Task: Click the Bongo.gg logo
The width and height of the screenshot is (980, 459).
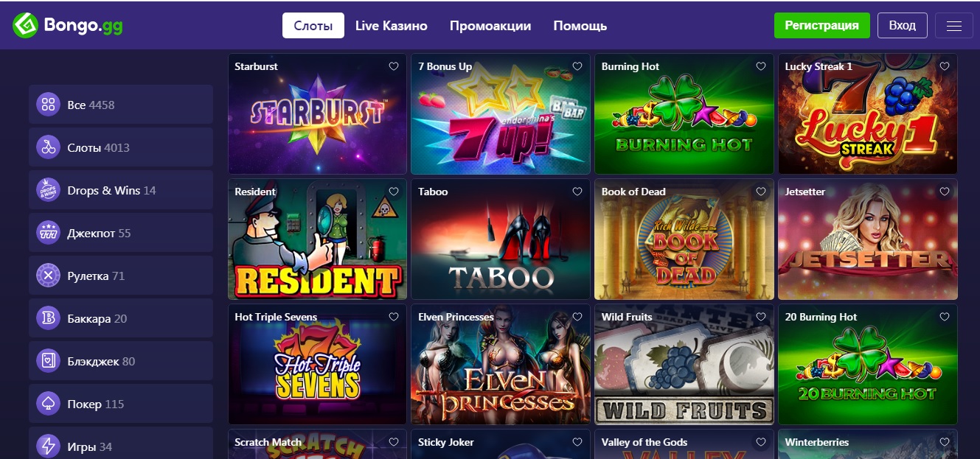Action: coord(68,26)
